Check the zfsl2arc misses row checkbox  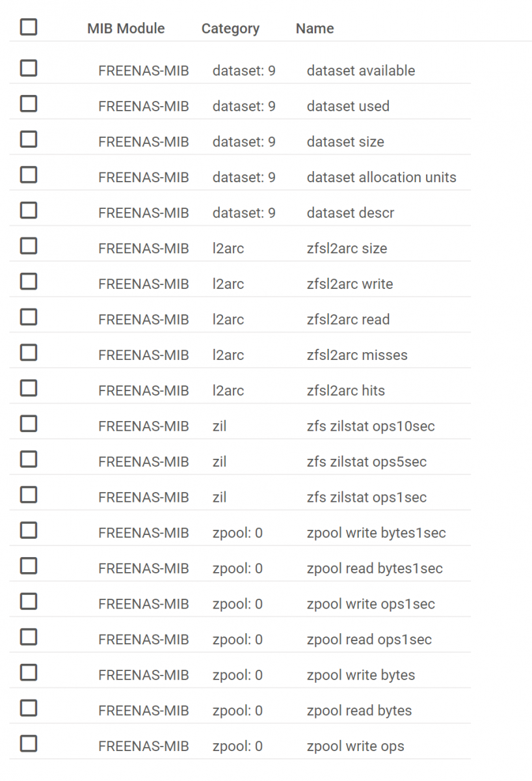point(29,353)
